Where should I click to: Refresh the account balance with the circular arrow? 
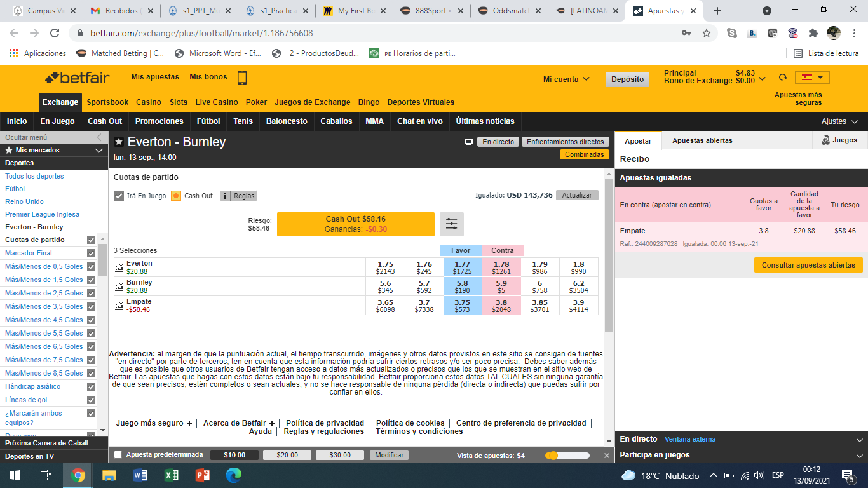783,78
